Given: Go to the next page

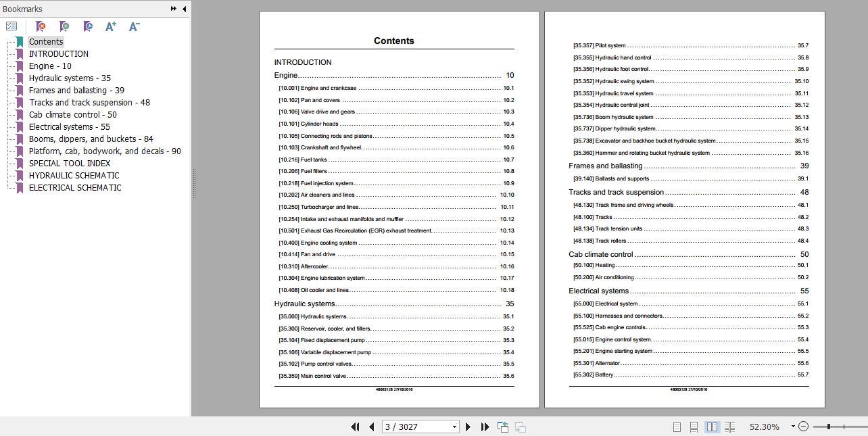Looking at the screenshot, I should 468,427.
